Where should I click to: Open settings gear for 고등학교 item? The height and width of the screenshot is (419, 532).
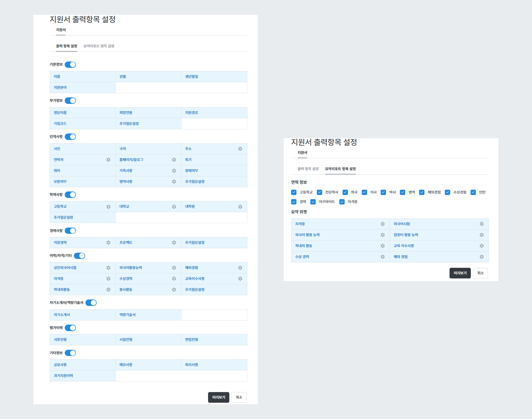click(108, 207)
